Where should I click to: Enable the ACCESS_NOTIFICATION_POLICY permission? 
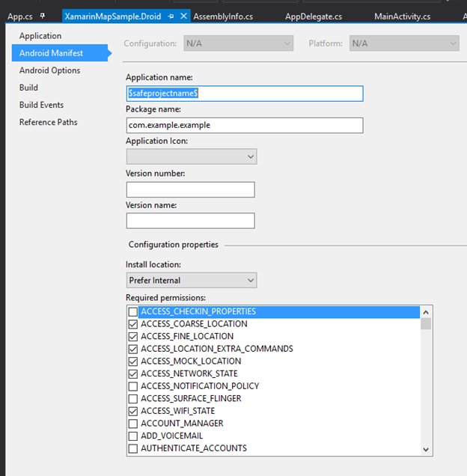coord(133,386)
